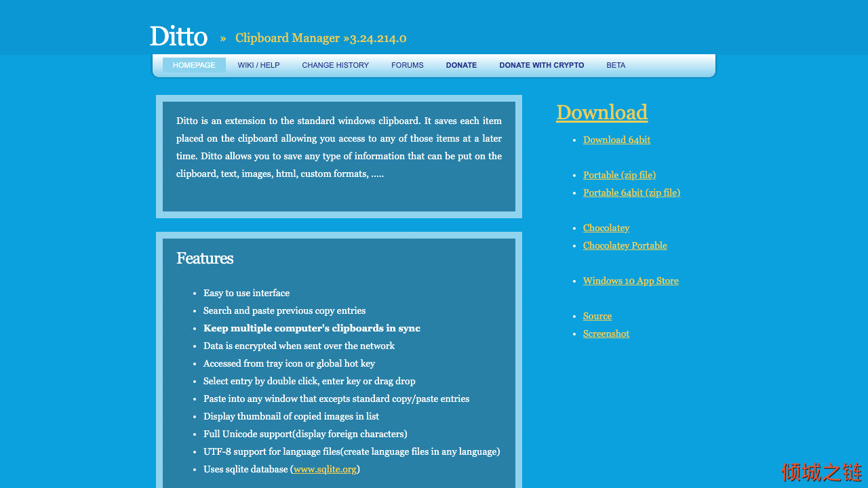
Task: Open the BETA nav item
Action: (x=616, y=65)
